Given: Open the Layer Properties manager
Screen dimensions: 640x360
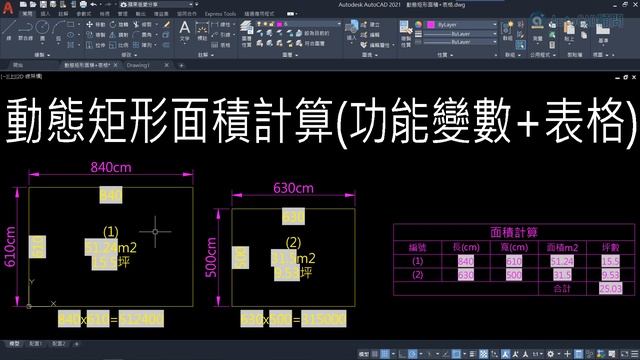Looking at the screenshot, I should point(246,33).
